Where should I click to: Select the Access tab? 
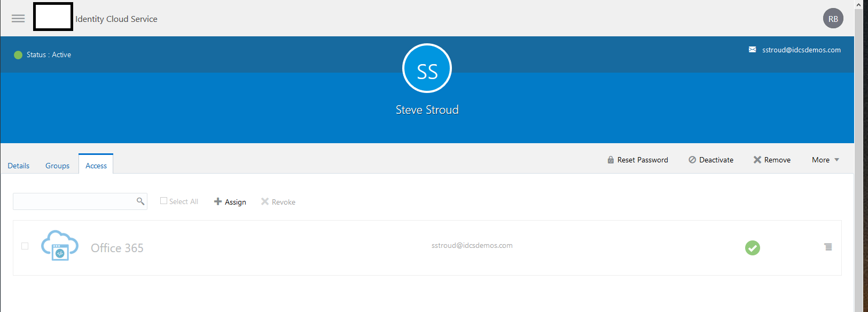coord(96,166)
